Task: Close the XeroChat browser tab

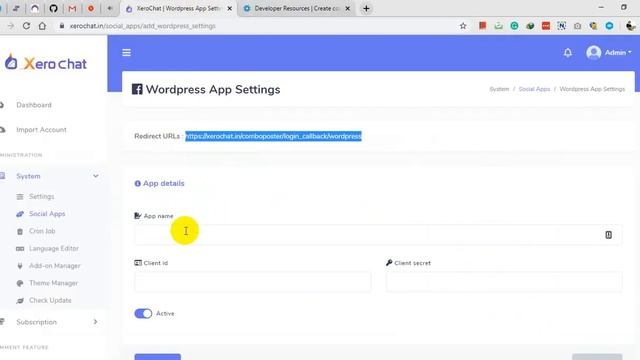Action: tap(229, 8)
